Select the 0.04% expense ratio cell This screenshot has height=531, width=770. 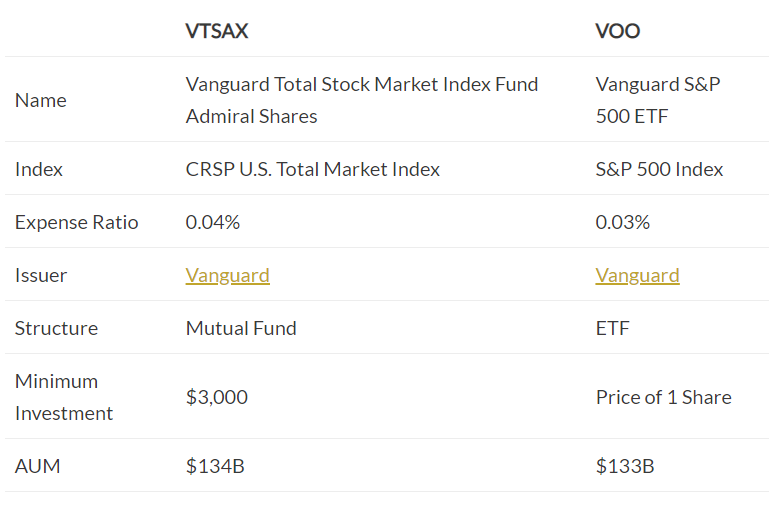(213, 223)
